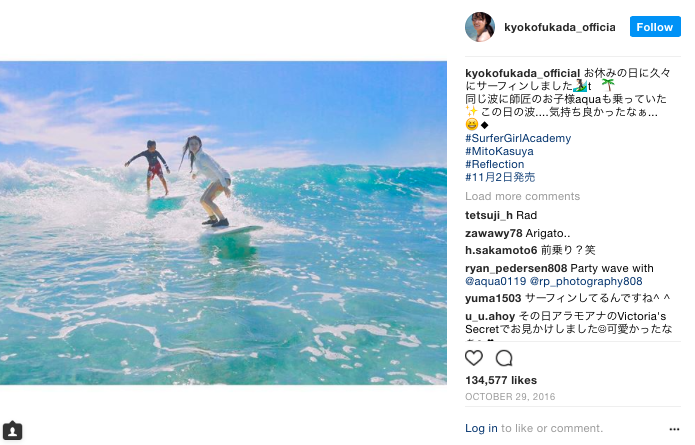Screen dimensions: 695x445
Task: Open the kyokofukada_official profile picture avatar
Action: (x=480, y=27)
